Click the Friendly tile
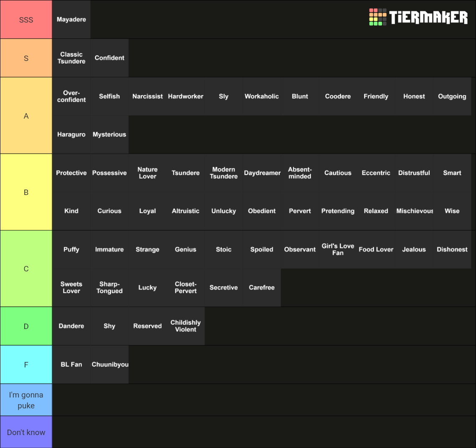Viewport: 476px width, 448px height. 376,96
